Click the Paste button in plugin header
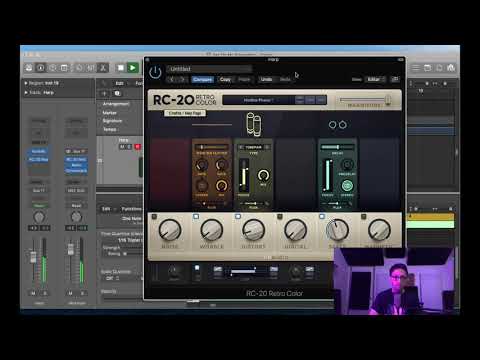Image resolution: width=480 pixels, height=360 pixels. 244,79
